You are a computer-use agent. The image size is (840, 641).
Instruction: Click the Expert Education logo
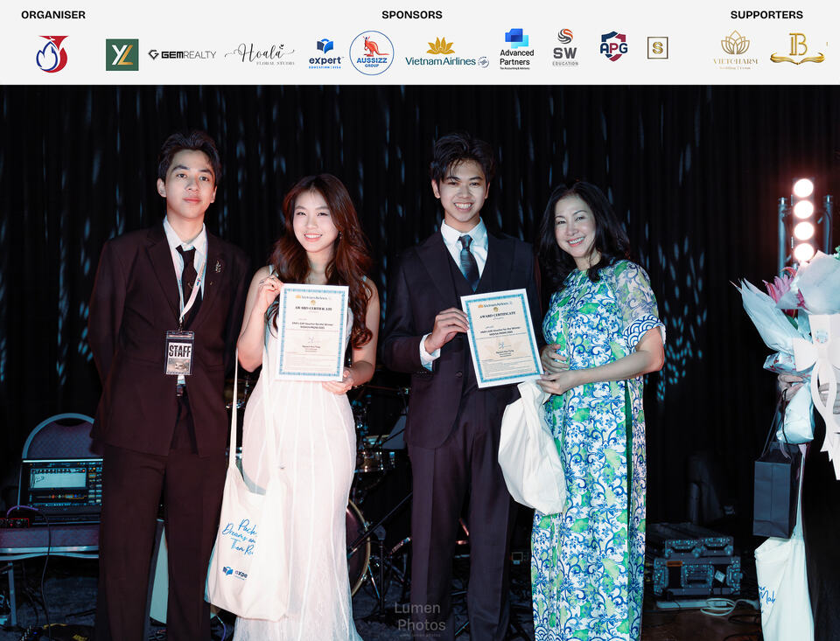point(325,53)
